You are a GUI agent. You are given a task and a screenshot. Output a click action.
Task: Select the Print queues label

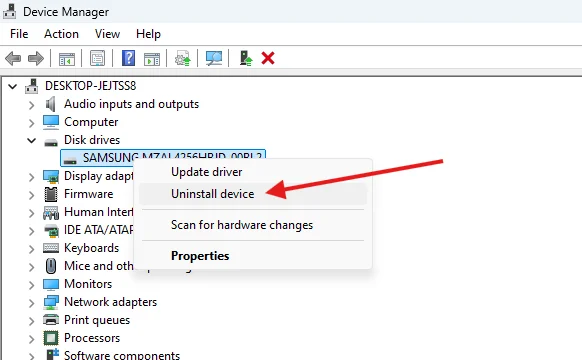click(x=97, y=320)
